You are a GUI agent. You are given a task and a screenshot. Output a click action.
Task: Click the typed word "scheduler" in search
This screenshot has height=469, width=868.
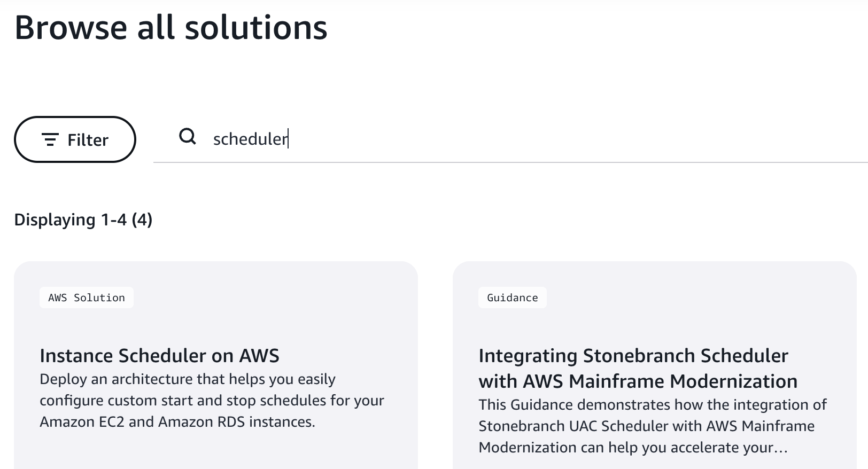(250, 139)
